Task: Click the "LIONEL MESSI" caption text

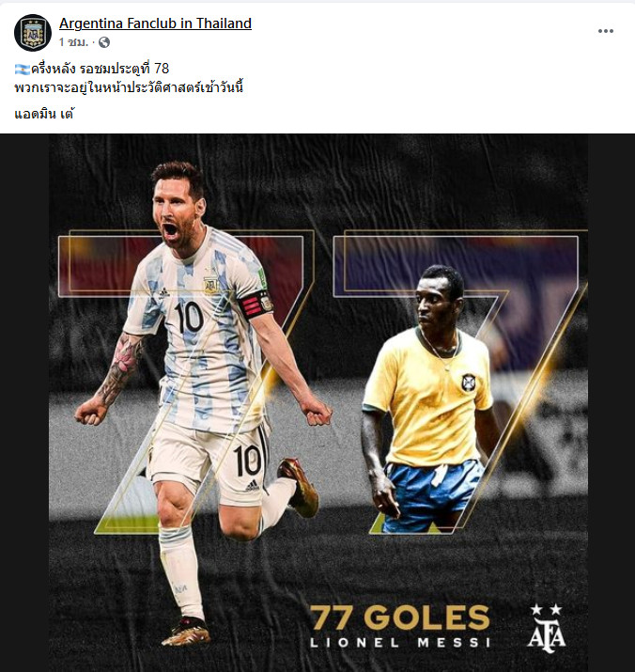Action: [x=400, y=643]
